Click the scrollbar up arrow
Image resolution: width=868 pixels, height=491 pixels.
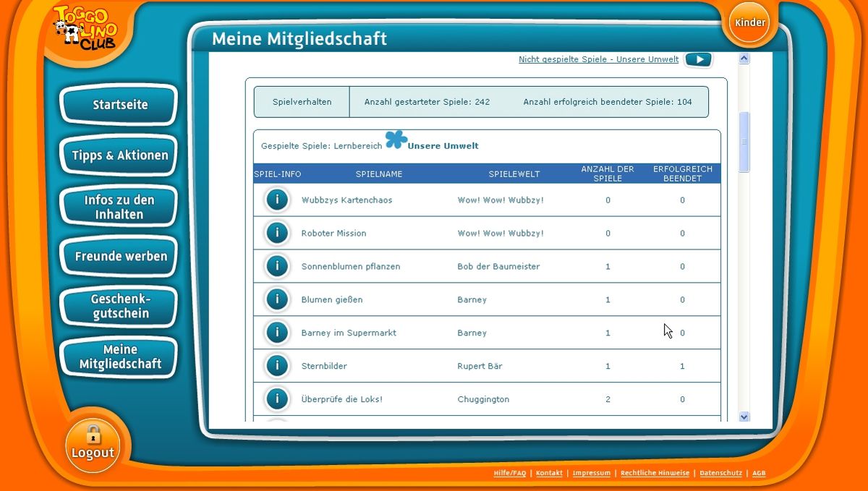[744, 59]
